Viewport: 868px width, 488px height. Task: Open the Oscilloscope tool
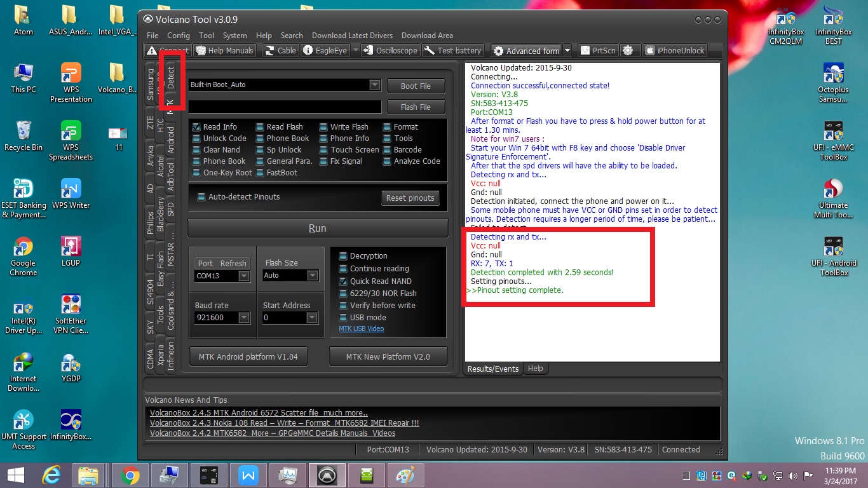390,50
